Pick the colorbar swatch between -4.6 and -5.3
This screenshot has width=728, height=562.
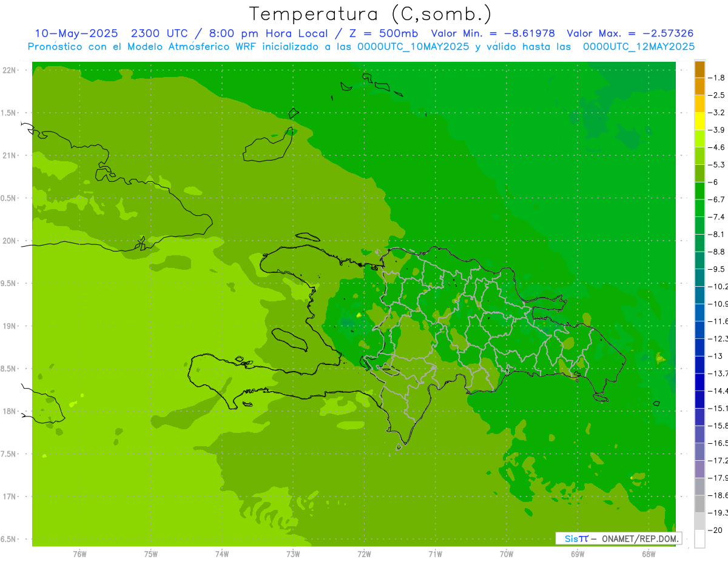tap(699, 156)
